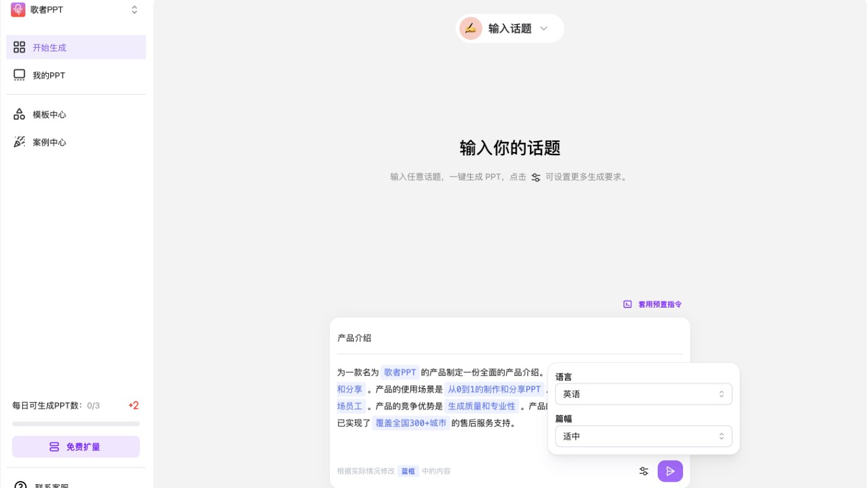This screenshot has width=868, height=488.
Task: Open the 篇幅 dropdown showing 适中
Action: pyautogui.click(x=644, y=437)
